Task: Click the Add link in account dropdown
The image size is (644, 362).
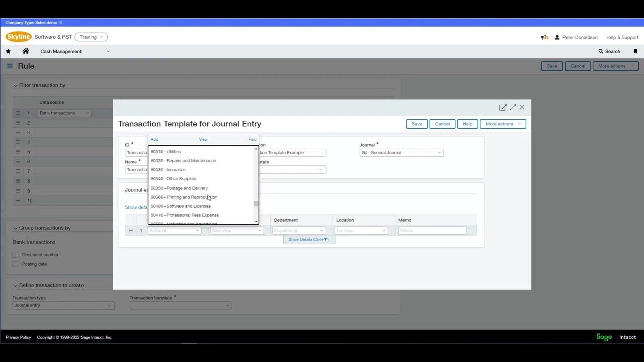Action: [154, 139]
